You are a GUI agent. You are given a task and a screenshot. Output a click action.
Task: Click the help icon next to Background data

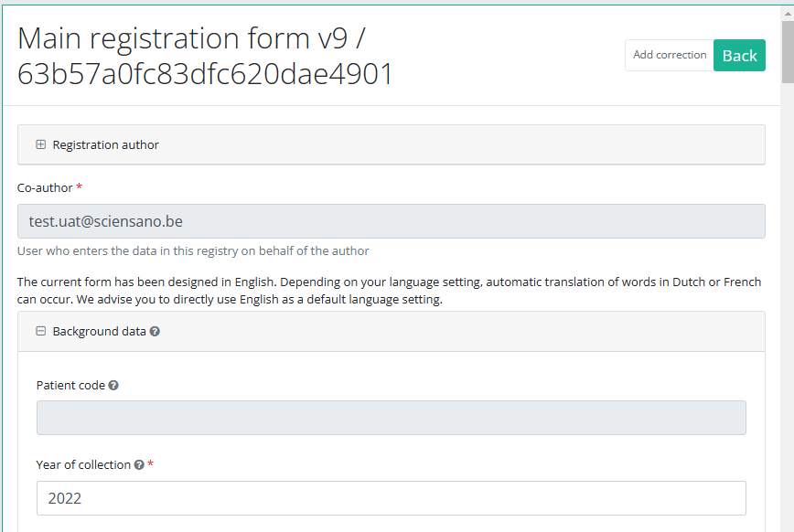point(155,332)
